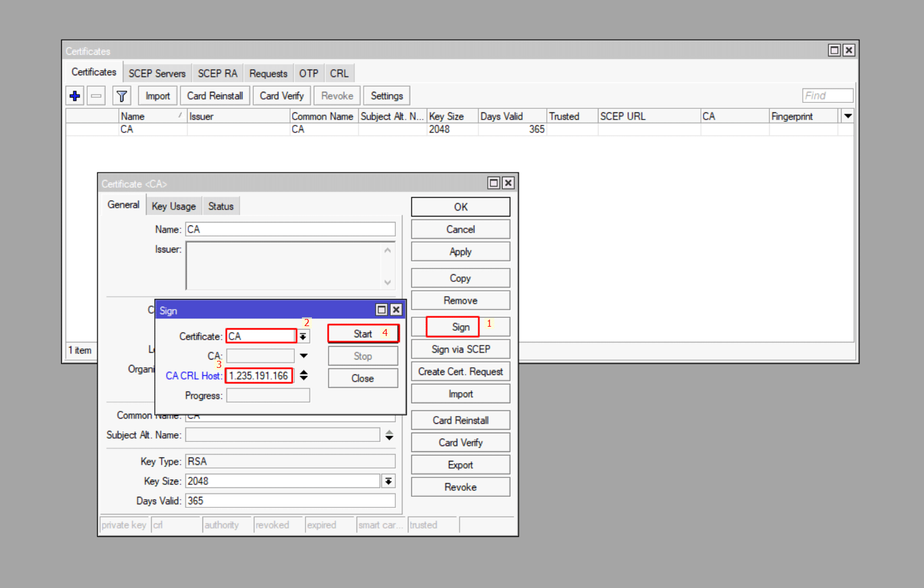Click Close in the Sign dialog
924x588 pixels.
pyautogui.click(x=363, y=378)
